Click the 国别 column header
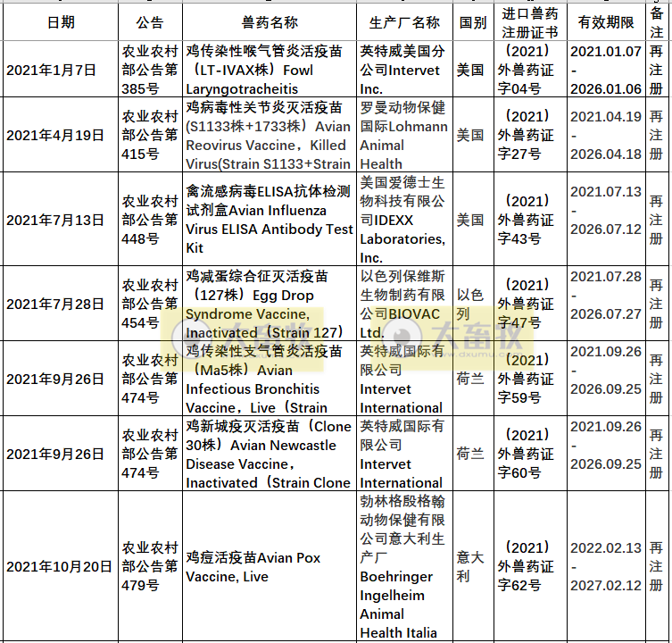This screenshot has width=672, height=643. coord(473,22)
